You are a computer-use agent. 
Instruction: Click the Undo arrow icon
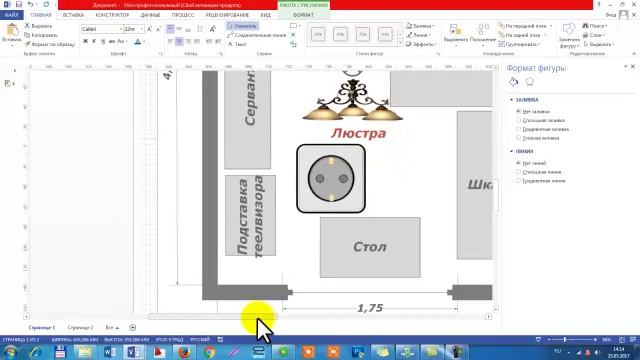(x=31, y=4)
